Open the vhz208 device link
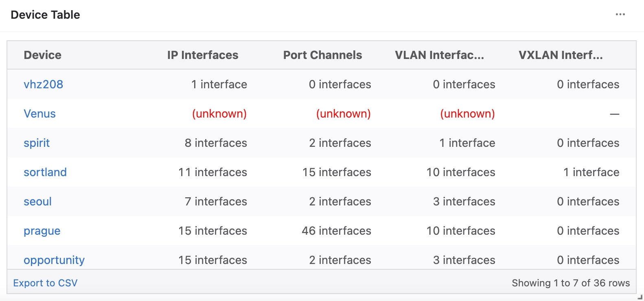644x301 pixels. [x=44, y=84]
